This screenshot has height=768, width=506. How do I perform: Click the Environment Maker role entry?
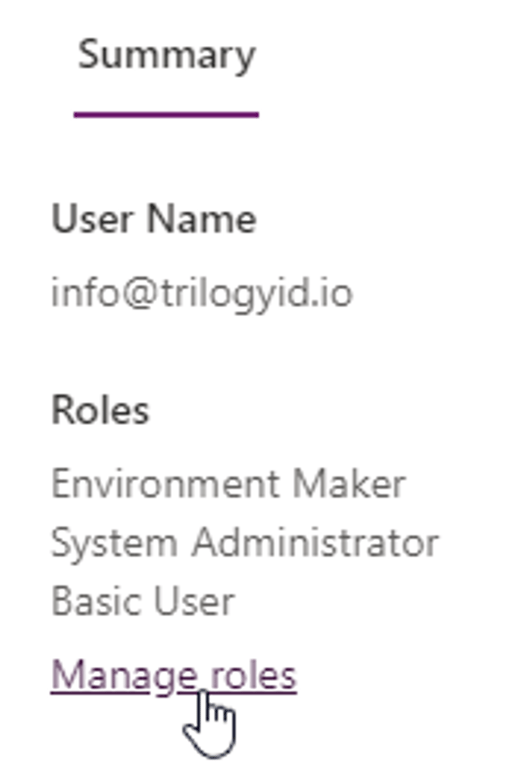(229, 484)
